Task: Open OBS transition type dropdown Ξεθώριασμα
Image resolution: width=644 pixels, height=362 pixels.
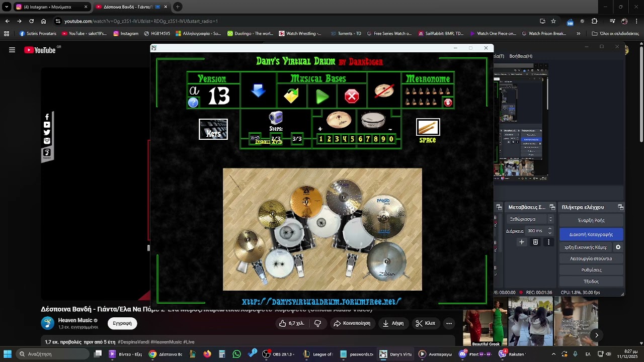Action: pos(531,219)
